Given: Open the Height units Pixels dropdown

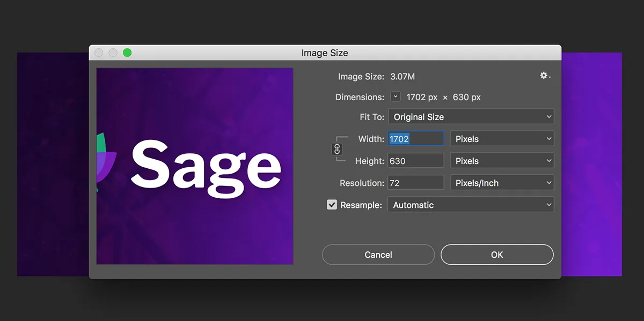Looking at the screenshot, I should coord(502,161).
